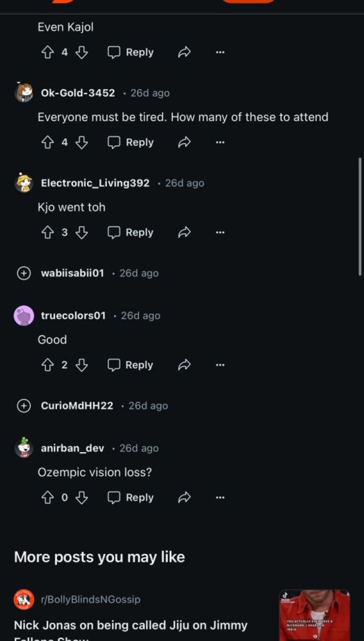Open more options on truecolors01's comment
Image resolution: width=364 pixels, height=641 pixels.
click(x=220, y=364)
